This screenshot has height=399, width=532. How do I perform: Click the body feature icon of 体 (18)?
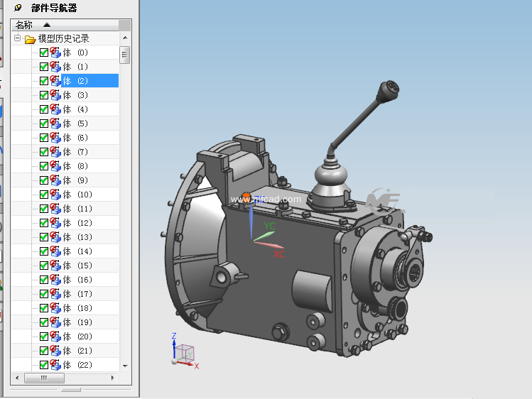pyautogui.click(x=55, y=308)
